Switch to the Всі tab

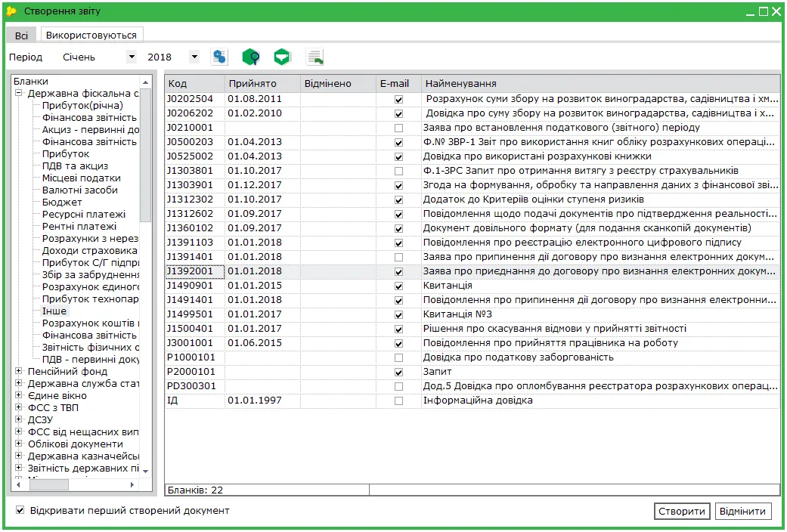21,36
